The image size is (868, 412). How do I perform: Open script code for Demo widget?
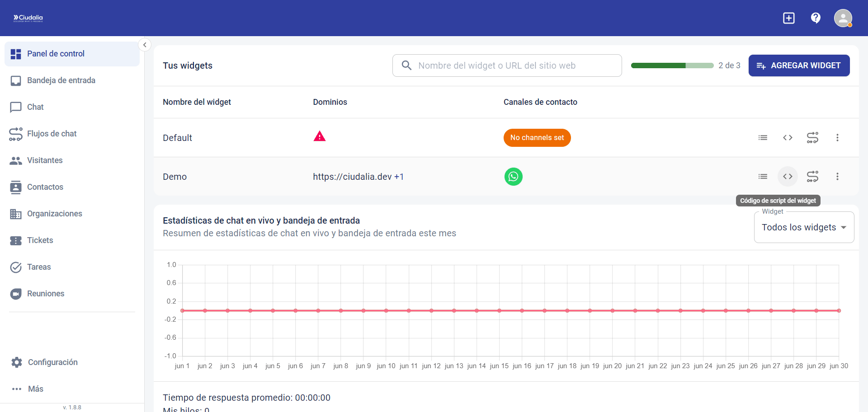click(x=788, y=177)
